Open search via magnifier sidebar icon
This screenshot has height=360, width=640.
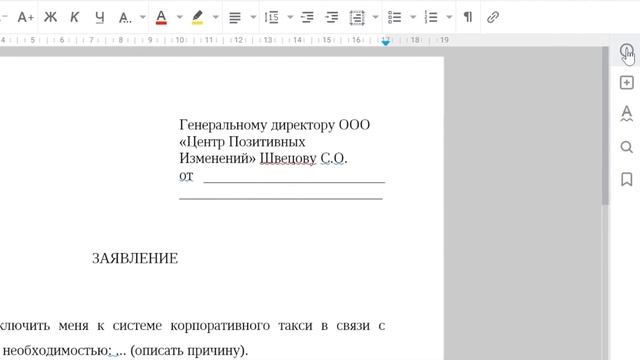tap(627, 147)
